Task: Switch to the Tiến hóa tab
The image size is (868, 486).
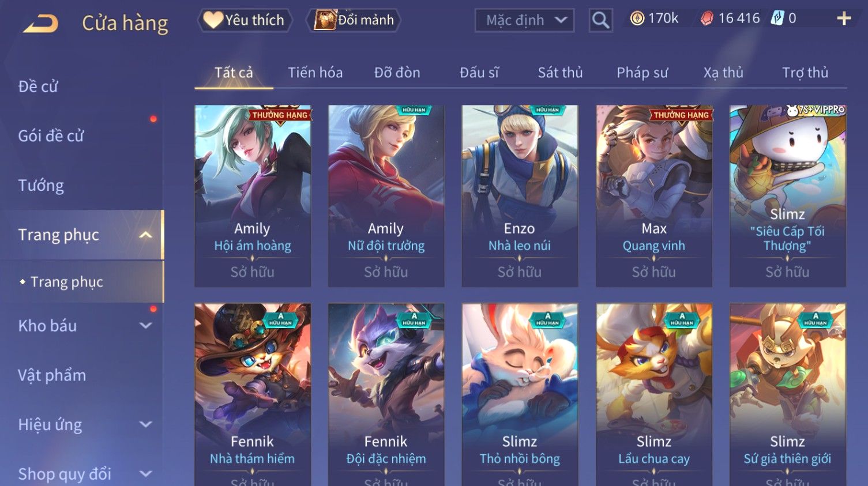Action: click(315, 73)
